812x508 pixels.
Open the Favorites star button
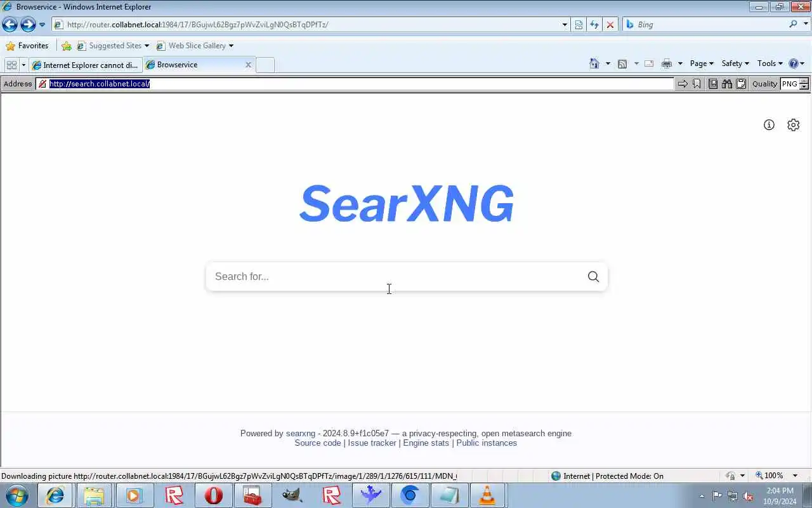pos(27,46)
